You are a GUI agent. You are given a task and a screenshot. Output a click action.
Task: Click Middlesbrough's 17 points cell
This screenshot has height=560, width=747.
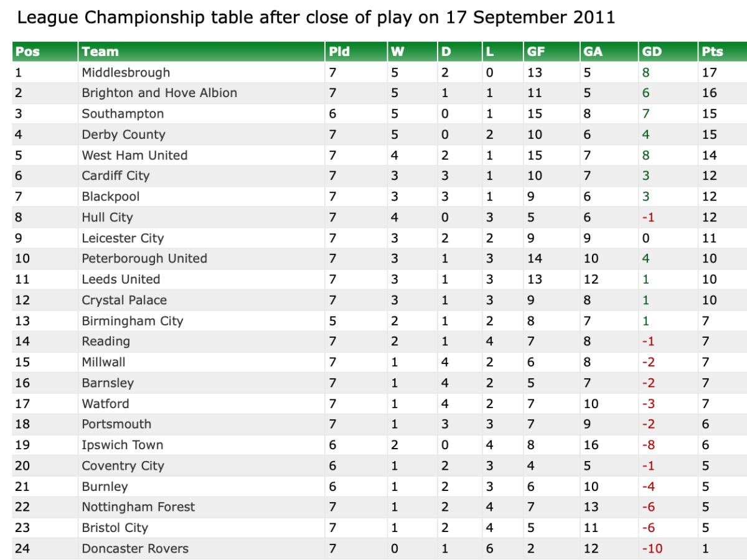click(710, 72)
